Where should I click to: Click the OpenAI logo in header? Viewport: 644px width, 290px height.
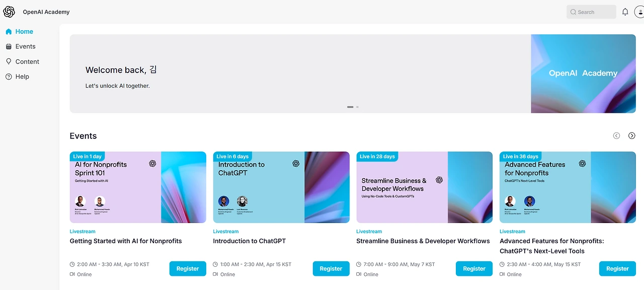pyautogui.click(x=9, y=12)
